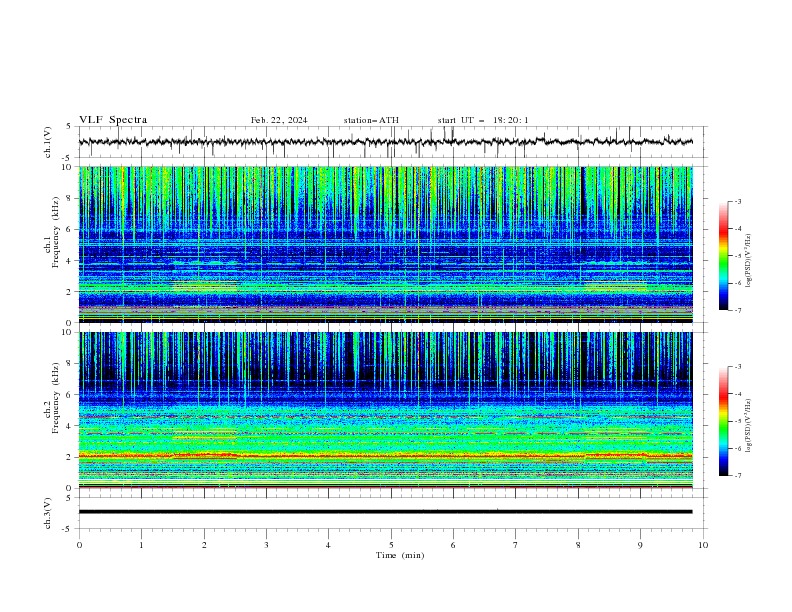Image resolution: width=792 pixels, height=612 pixels.
Task: Click the date text "Feb. 22, 2024"
Action: pyautogui.click(x=279, y=120)
